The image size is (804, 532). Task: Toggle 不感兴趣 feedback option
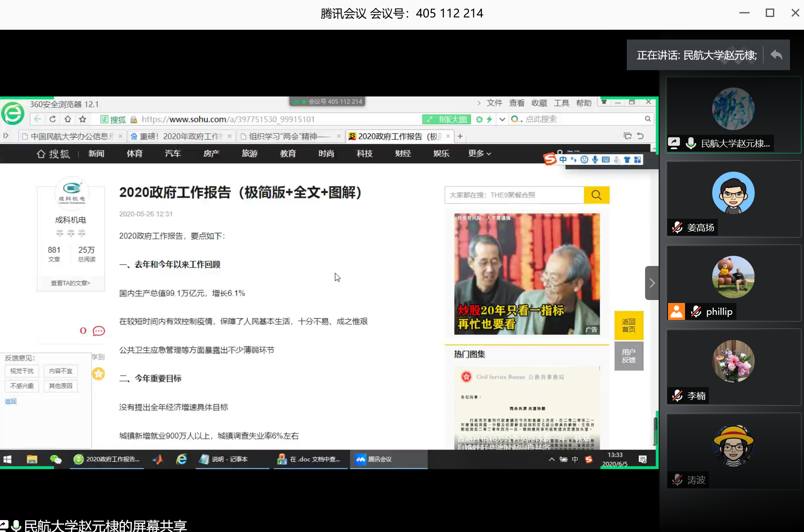[x=22, y=386]
